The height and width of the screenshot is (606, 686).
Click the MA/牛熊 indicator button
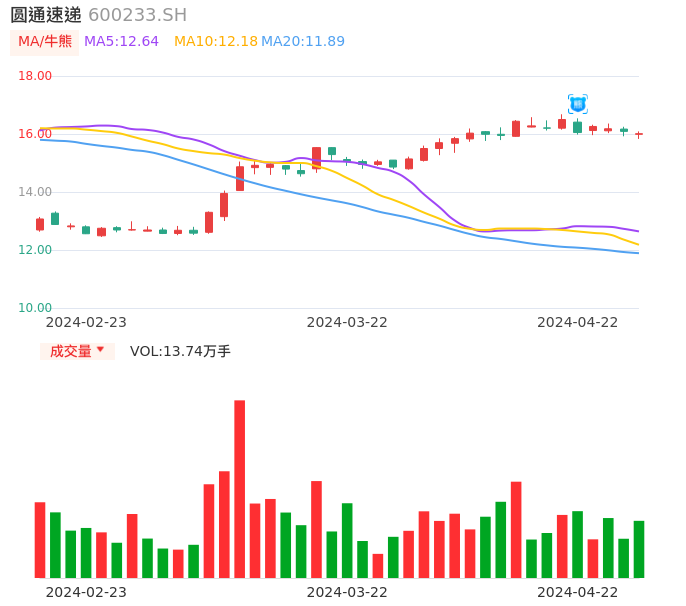pyautogui.click(x=45, y=42)
